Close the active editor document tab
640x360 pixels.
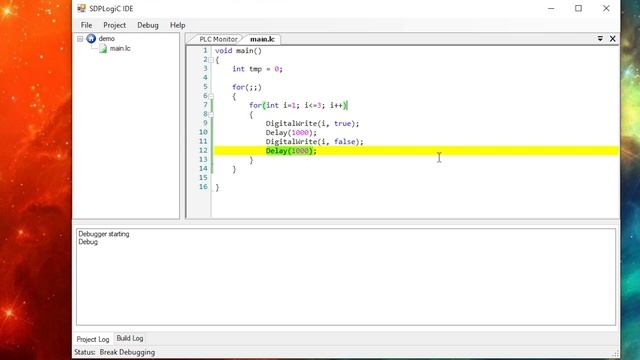613,38
